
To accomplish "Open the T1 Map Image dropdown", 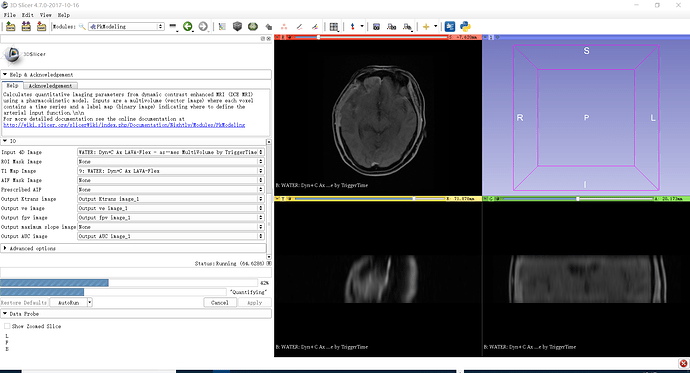I will click(170, 171).
